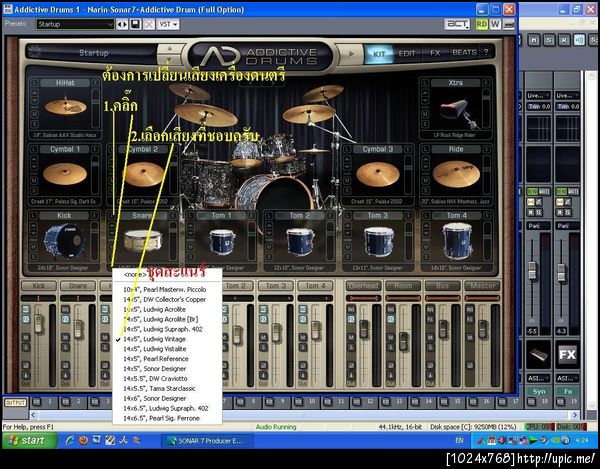The height and width of the screenshot is (469, 600).
Task: Open the ASI... output dropdown above Syn
Action: point(538,378)
